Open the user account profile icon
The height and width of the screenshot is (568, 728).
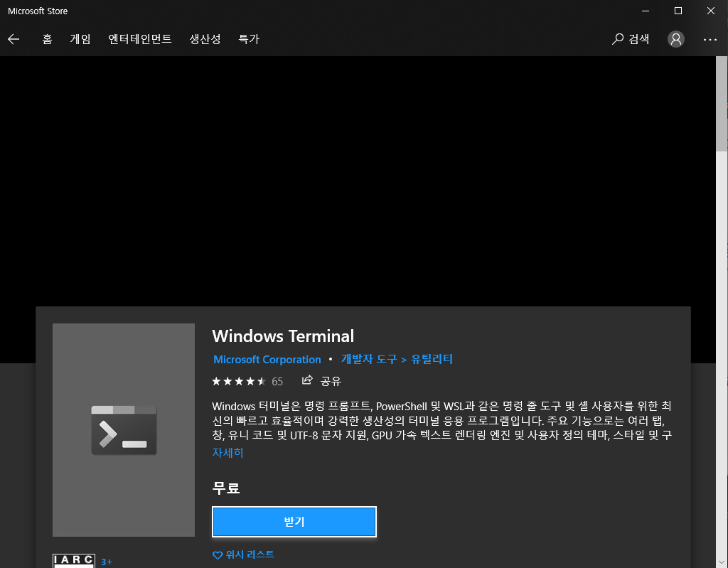pos(676,39)
